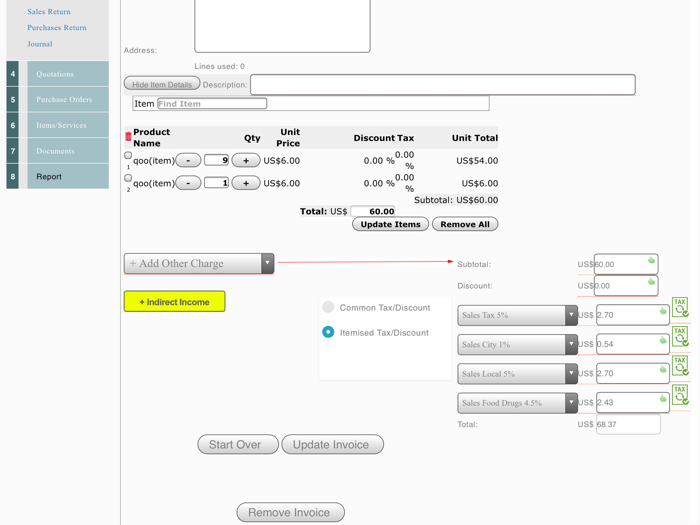Screen dimensions: 700x525
Task: Click the green hand icon in Discount field
Action: [651, 283]
